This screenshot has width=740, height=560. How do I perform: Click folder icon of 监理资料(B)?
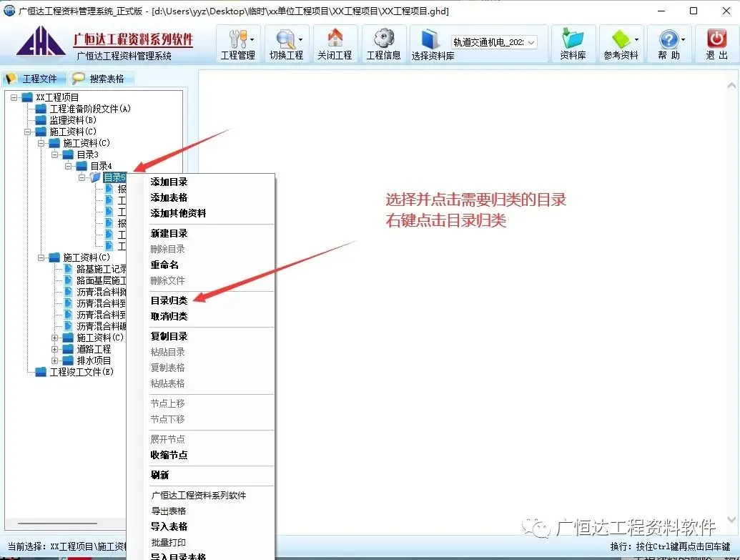point(41,120)
